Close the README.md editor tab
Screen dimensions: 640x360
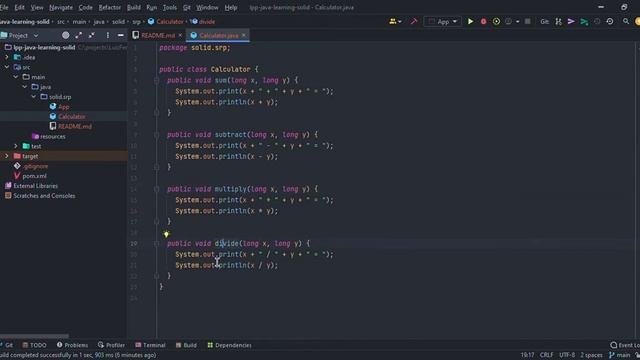pos(180,36)
